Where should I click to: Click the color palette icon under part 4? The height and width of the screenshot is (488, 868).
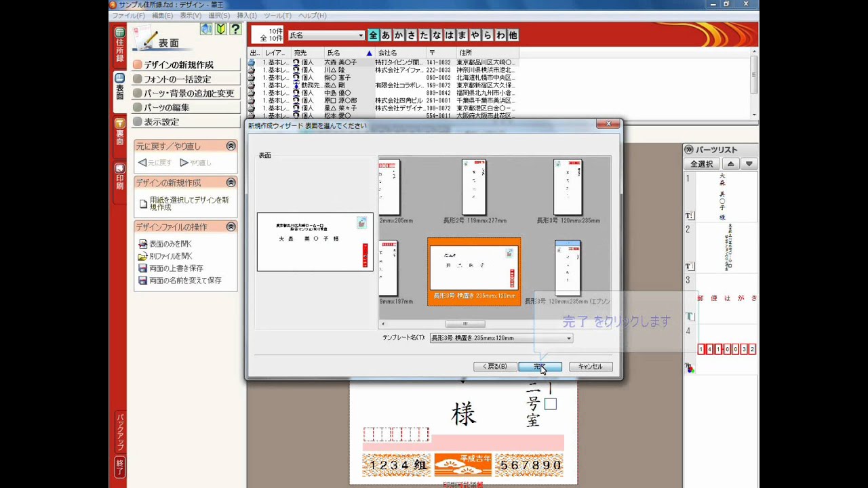coord(690,368)
